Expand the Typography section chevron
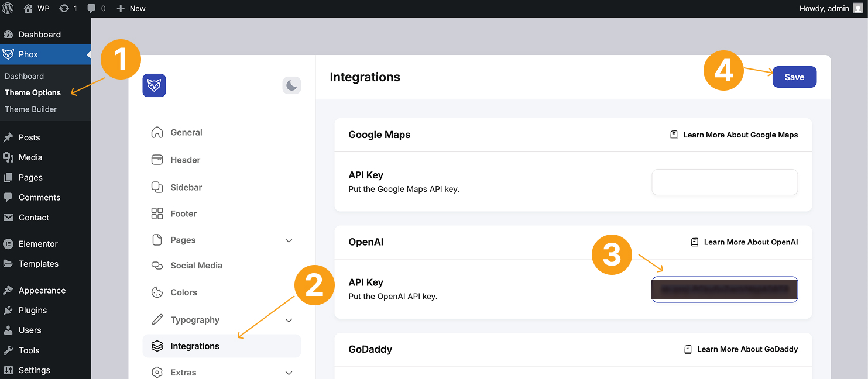Viewport: 868px width, 379px height. [289, 320]
